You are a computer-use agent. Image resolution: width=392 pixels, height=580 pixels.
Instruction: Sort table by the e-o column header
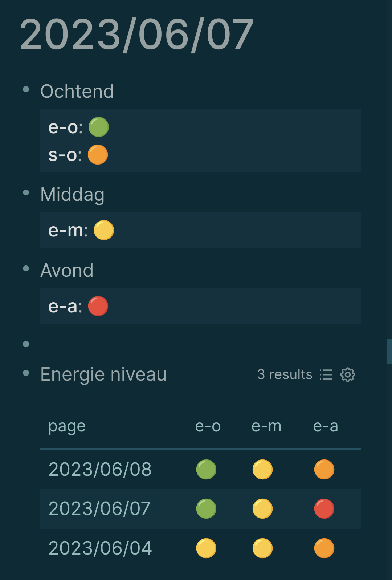208,426
